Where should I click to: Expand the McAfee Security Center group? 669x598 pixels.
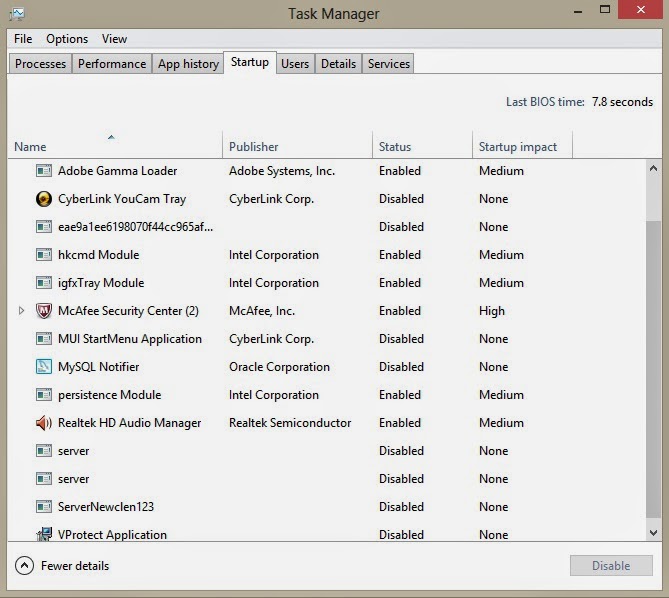[x=21, y=311]
